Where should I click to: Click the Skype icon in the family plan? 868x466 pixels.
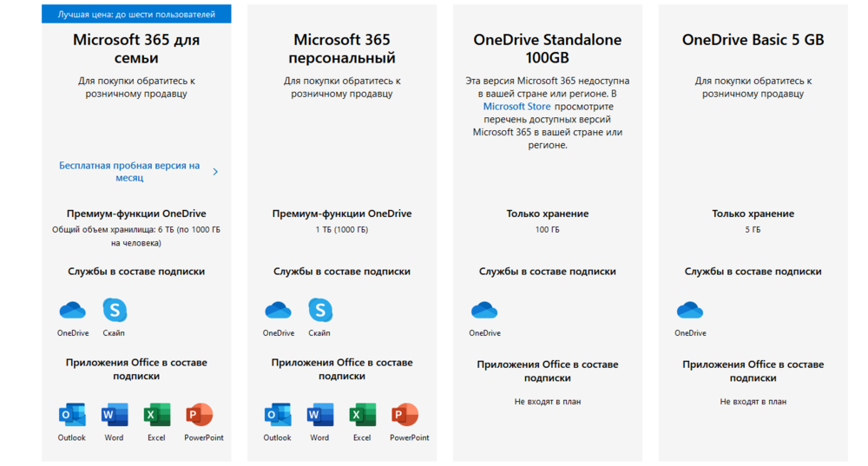click(x=115, y=310)
